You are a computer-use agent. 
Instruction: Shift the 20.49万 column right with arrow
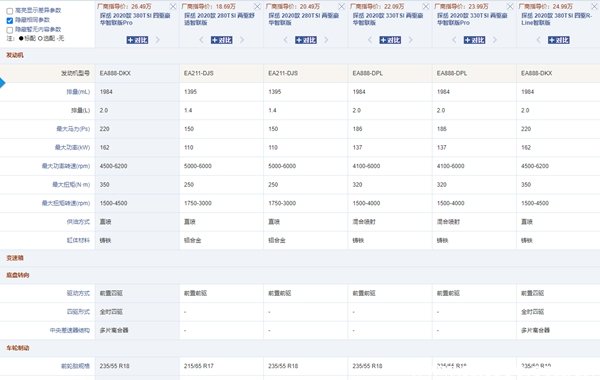326,40
